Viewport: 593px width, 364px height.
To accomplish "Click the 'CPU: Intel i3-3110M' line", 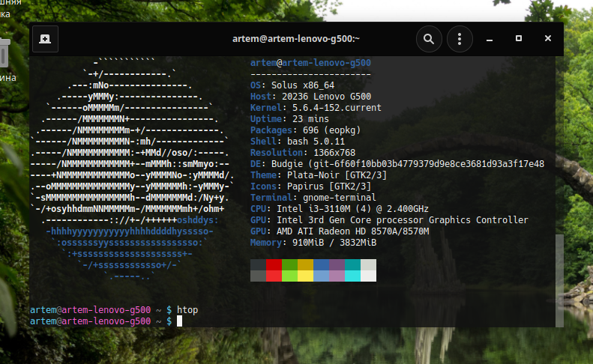I will tap(340, 209).
